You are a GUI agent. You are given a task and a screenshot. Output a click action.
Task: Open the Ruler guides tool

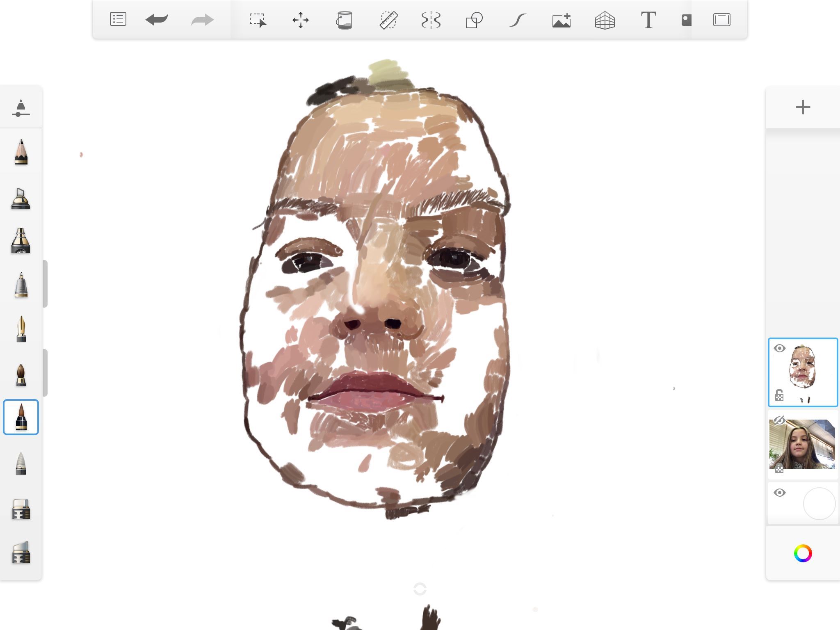[388, 20]
